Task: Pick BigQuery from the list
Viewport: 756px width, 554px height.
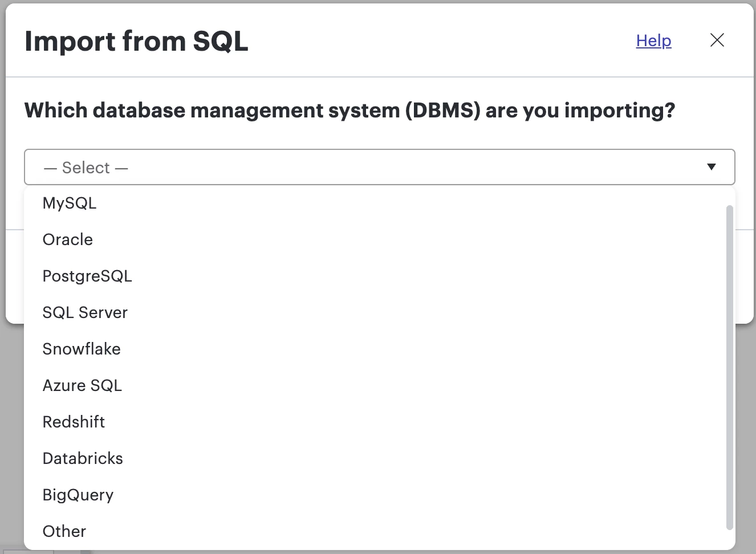Action: click(78, 495)
